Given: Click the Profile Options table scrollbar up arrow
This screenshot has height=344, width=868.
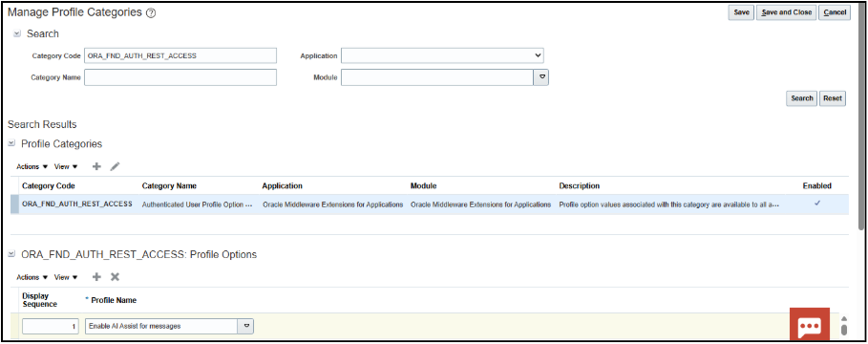Looking at the screenshot, I should click(844, 319).
